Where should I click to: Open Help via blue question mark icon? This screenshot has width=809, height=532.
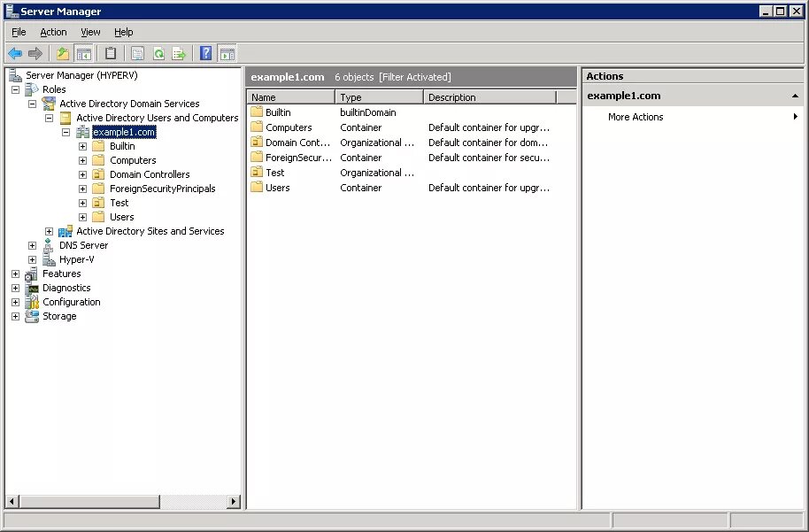tap(205, 53)
